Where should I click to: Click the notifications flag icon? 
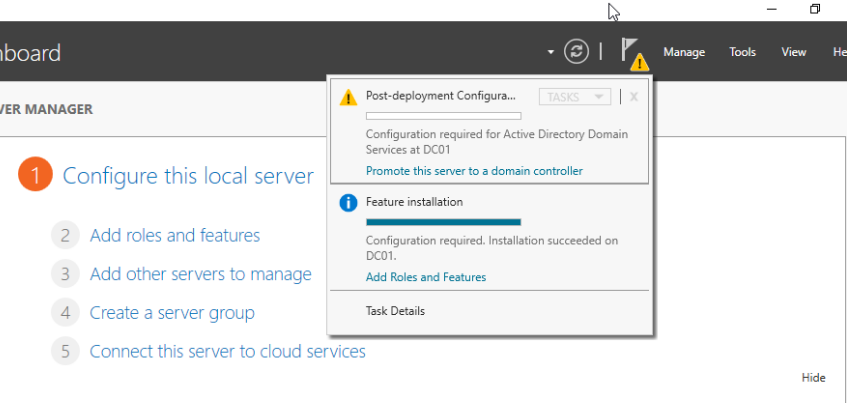click(632, 51)
